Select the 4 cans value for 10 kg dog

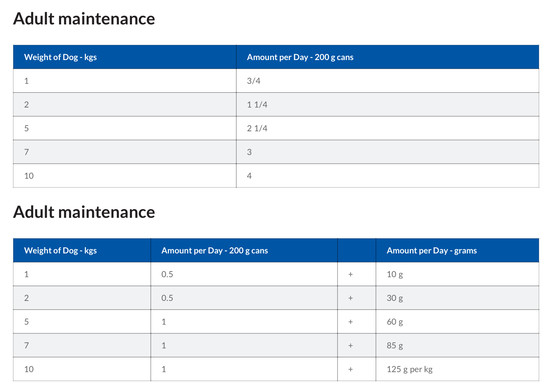coord(387,176)
